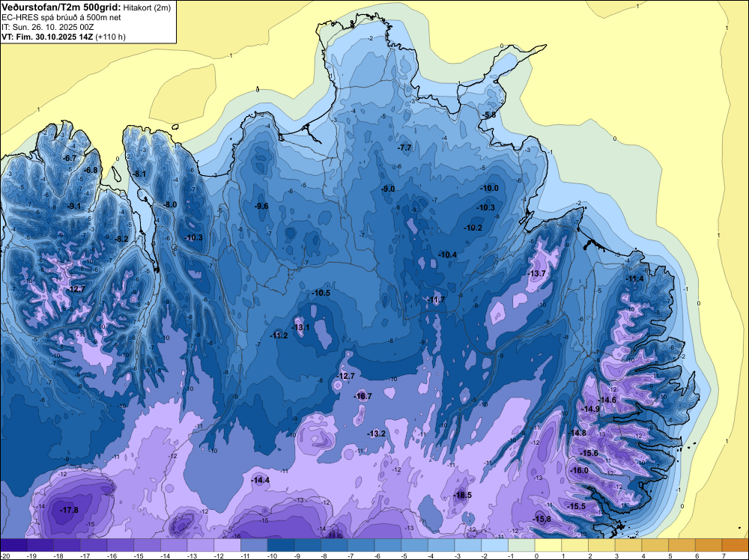749x560 pixels.
Task: Select the -17.8 temperature value on the map
Action: pos(69,510)
